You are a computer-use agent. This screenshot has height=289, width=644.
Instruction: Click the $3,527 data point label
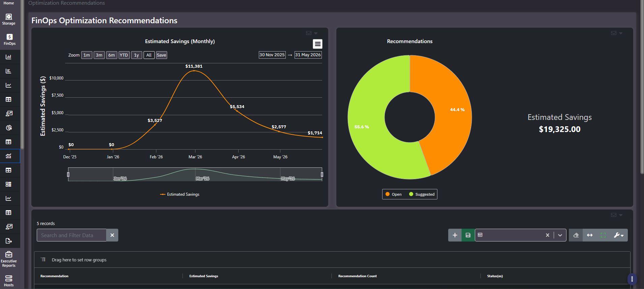click(x=155, y=121)
